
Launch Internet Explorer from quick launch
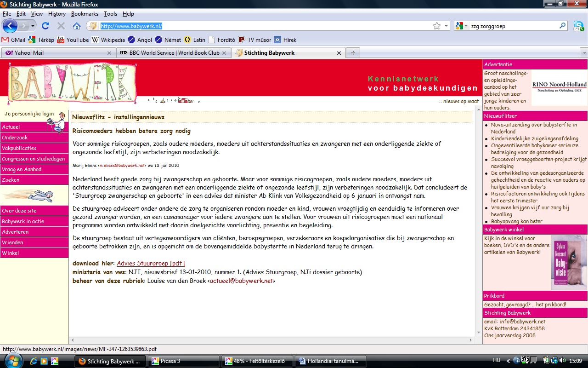coord(33,361)
